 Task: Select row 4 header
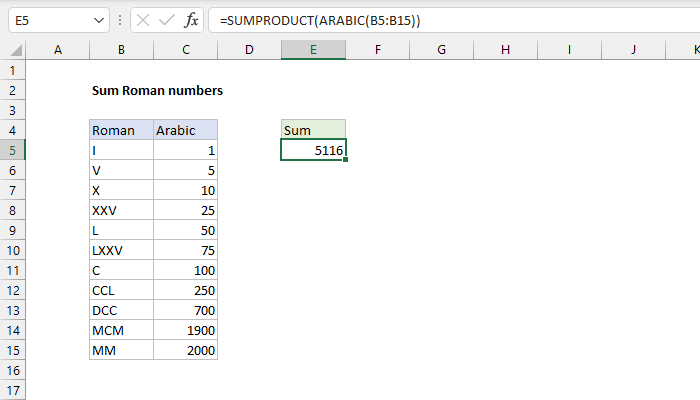(12, 130)
